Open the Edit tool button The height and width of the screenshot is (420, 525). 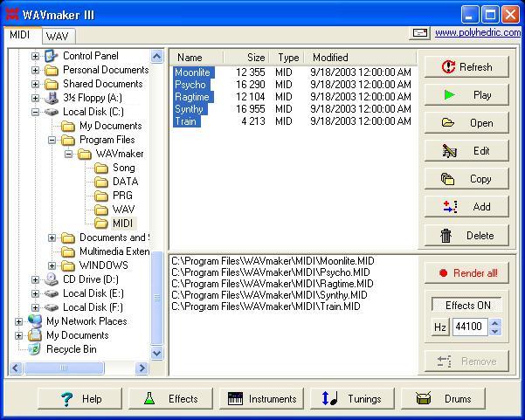466,151
